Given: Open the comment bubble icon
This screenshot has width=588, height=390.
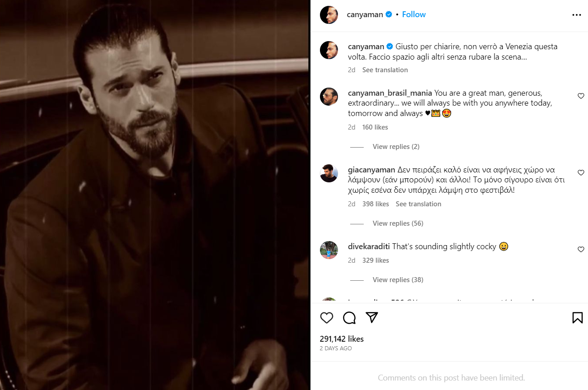Looking at the screenshot, I should coord(349,318).
